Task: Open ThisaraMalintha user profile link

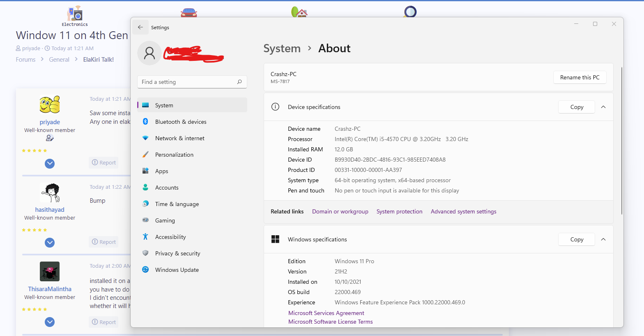Action: click(x=50, y=289)
